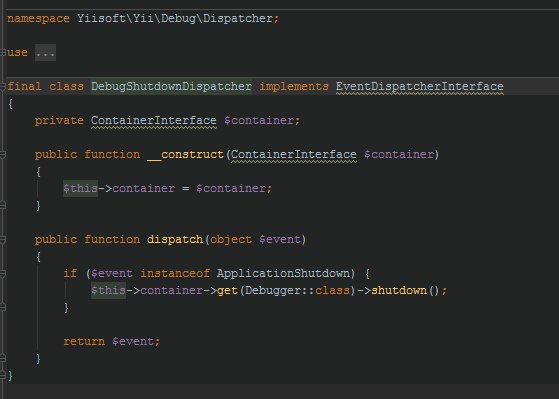Viewport: 559px width, 399px height.
Task: Click $event in the return statement
Action: coord(133,342)
